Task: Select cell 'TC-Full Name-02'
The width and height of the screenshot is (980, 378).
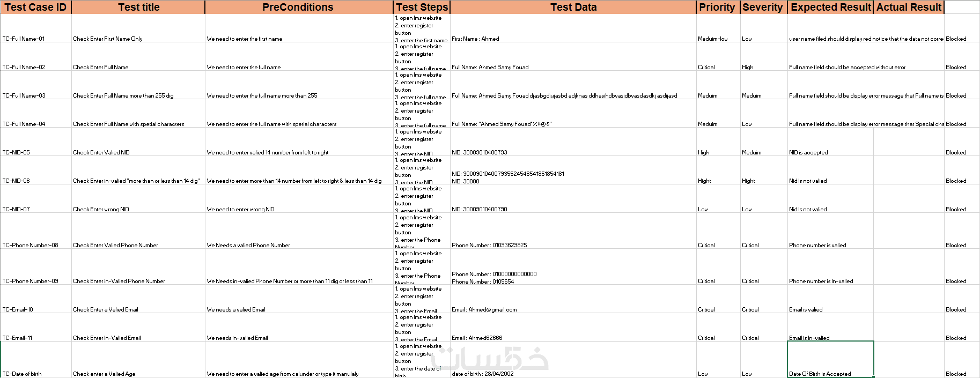Action: (36, 56)
